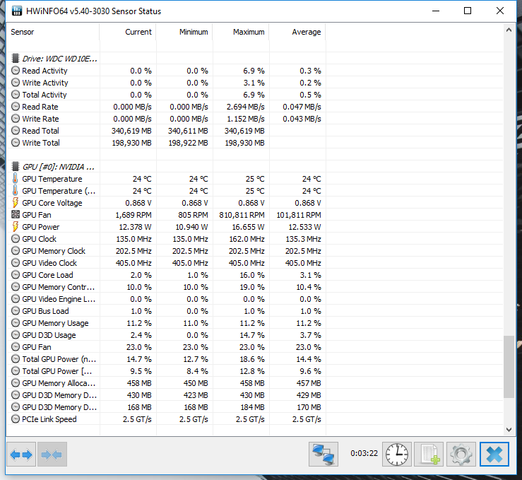Click the PCIe Link Speed circle icon
Viewport: 522px width, 480px height.
pos(15,419)
